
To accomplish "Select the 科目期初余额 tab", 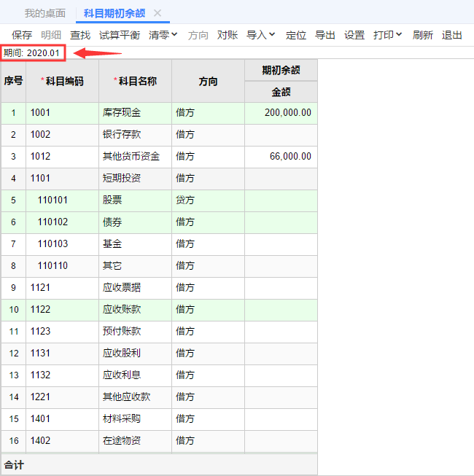I will click(114, 13).
